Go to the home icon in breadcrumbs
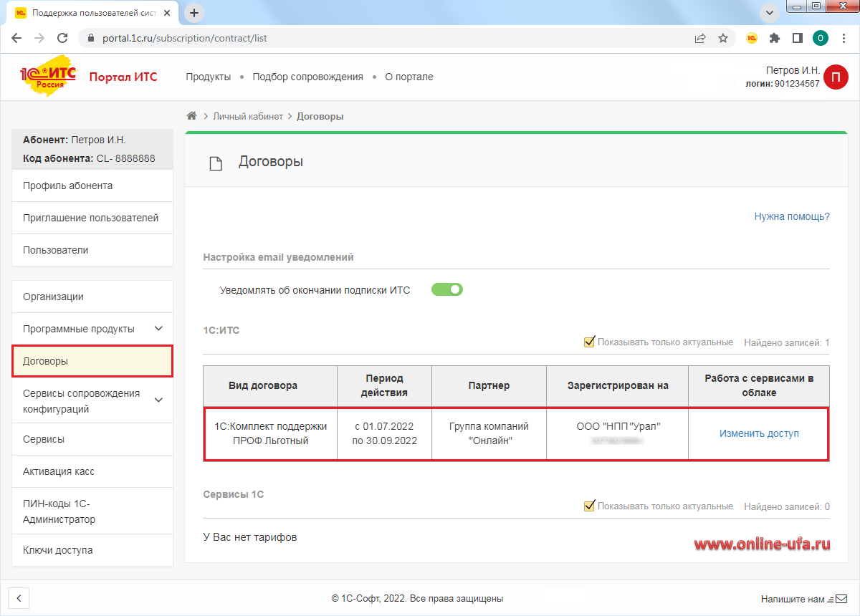This screenshot has width=860, height=616. tap(191, 116)
